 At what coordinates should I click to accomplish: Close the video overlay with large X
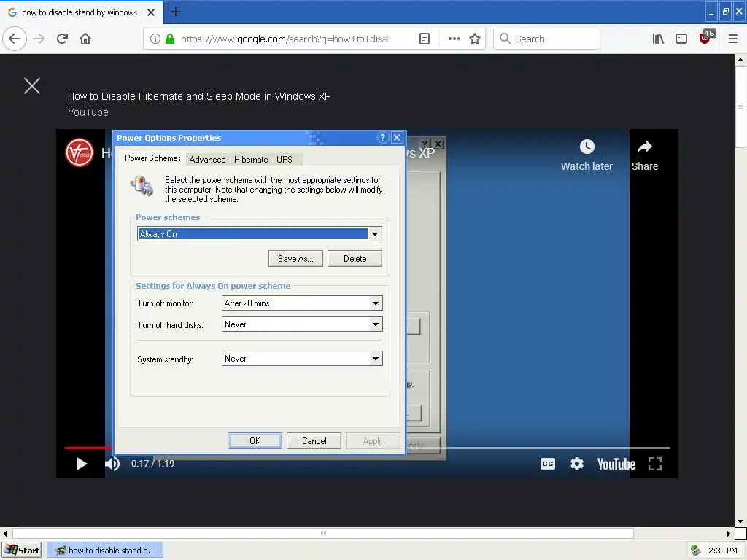coord(32,86)
